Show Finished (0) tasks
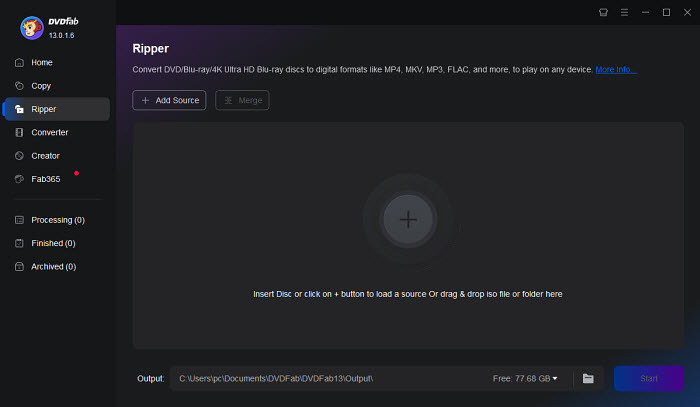700x407 pixels. 53,243
